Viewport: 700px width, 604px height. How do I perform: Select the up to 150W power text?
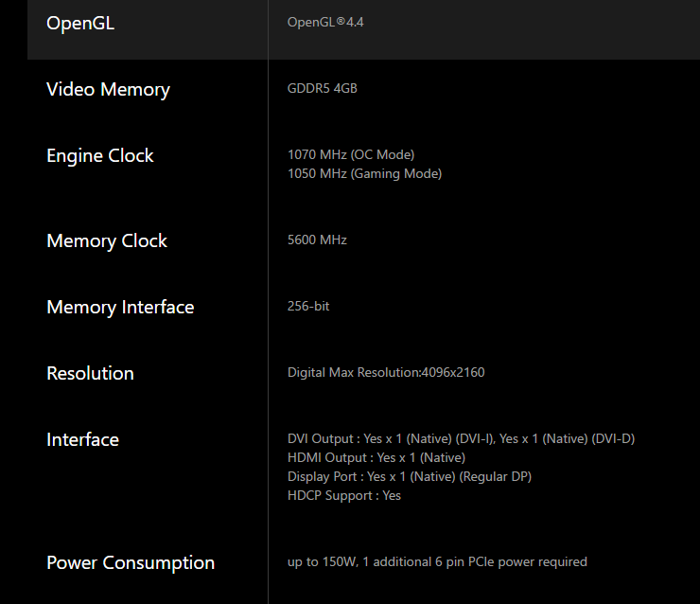point(437,562)
